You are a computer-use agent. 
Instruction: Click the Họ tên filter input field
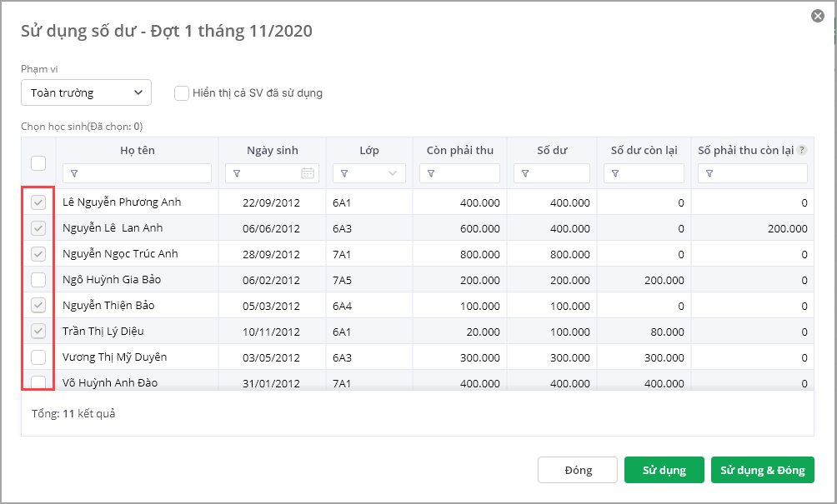click(x=143, y=173)
